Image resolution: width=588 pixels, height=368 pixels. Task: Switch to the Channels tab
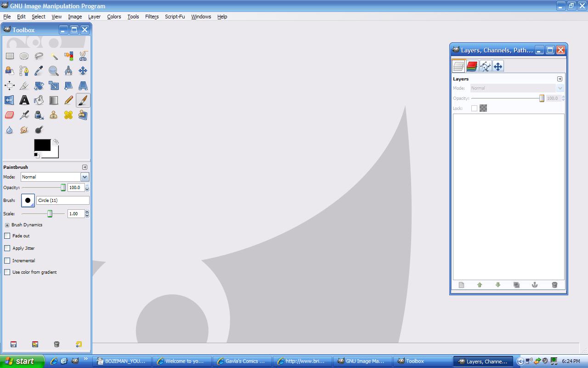click(x=472, y=66)
